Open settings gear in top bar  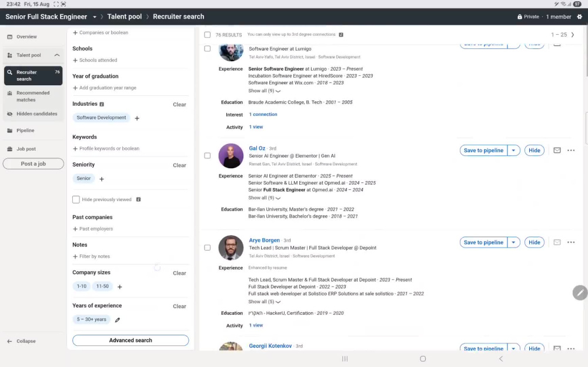tap(579, 16)
